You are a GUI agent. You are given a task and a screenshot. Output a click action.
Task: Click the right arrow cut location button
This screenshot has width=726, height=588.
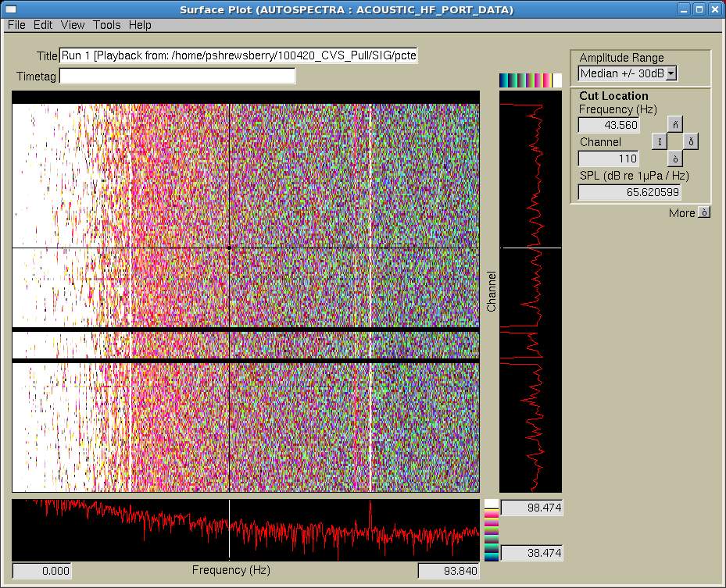691,141
